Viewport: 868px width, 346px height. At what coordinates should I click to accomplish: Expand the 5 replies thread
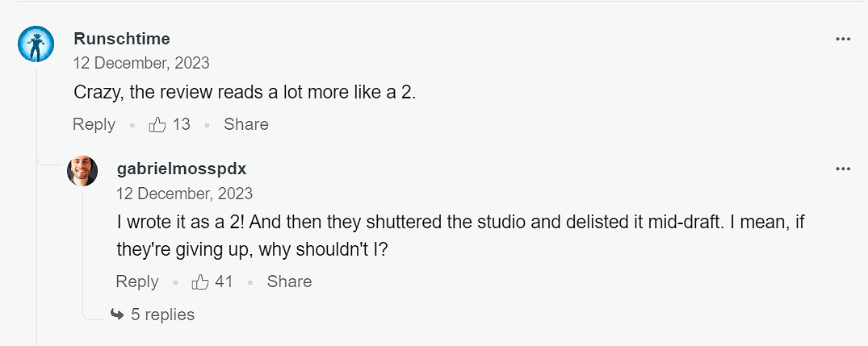[162, 315]
